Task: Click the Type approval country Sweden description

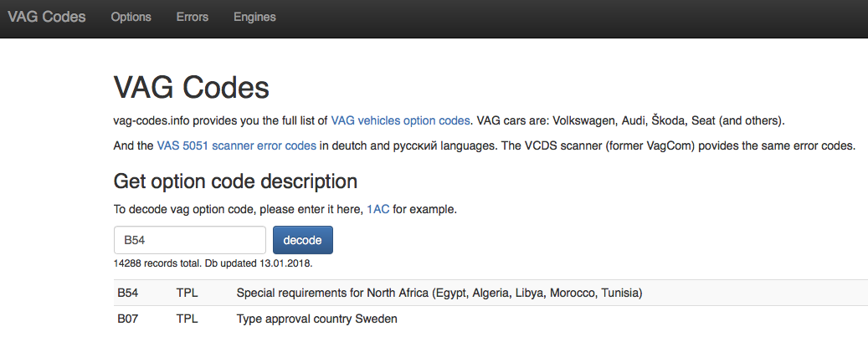Action: point(316,319)
